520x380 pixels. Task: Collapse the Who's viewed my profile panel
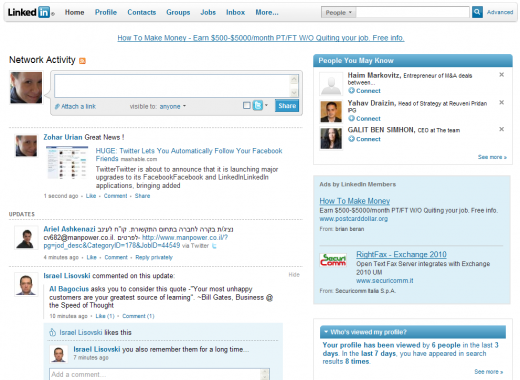(x=326, y=332)
